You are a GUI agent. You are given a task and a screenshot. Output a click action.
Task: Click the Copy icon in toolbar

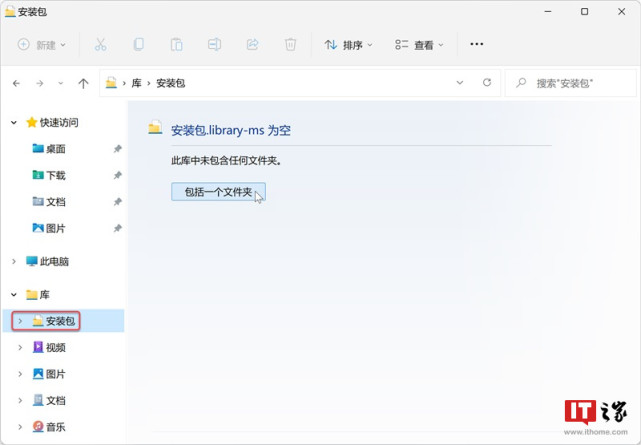(139, 44)
